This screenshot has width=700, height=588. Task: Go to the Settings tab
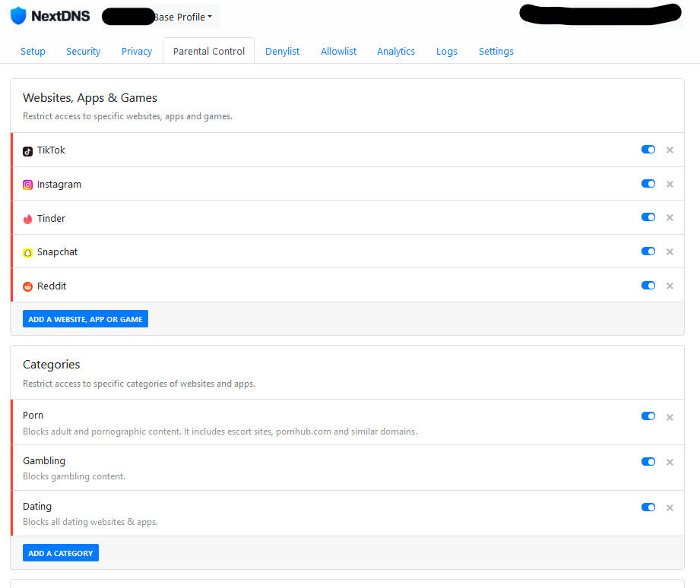496,52
